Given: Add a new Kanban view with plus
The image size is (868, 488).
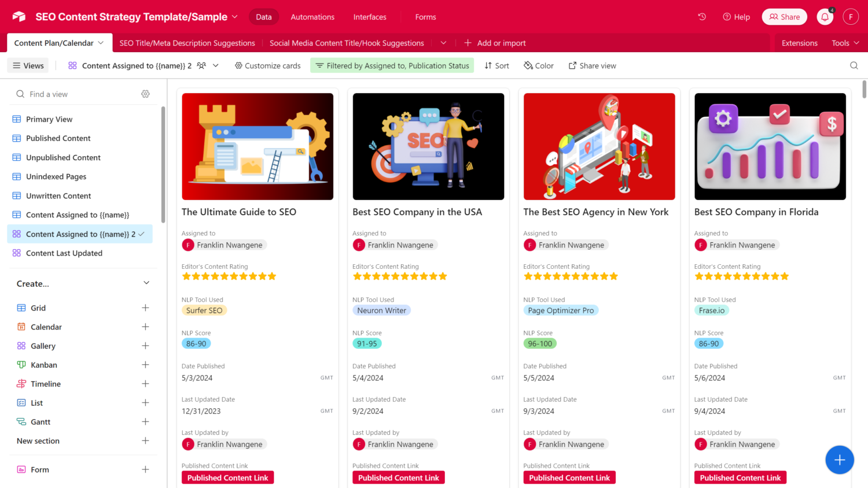Looking at the screenshot, I should pos(145,365).
